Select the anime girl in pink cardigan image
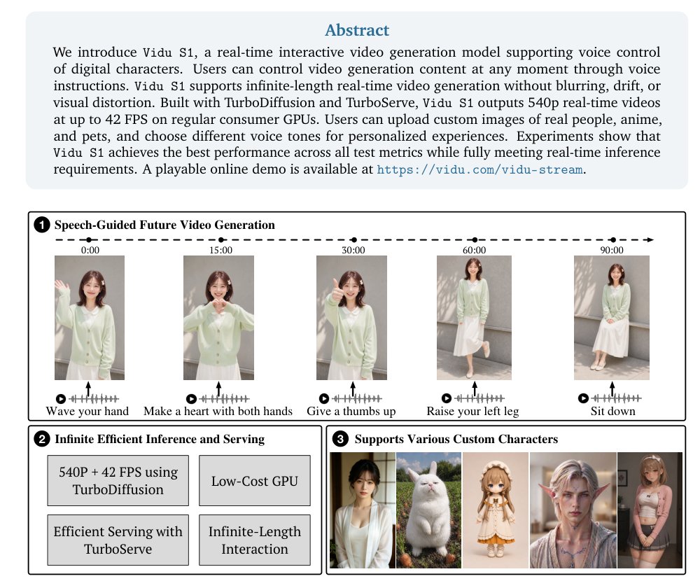Viewport: 700px width, 588px height. pos(650,510)
